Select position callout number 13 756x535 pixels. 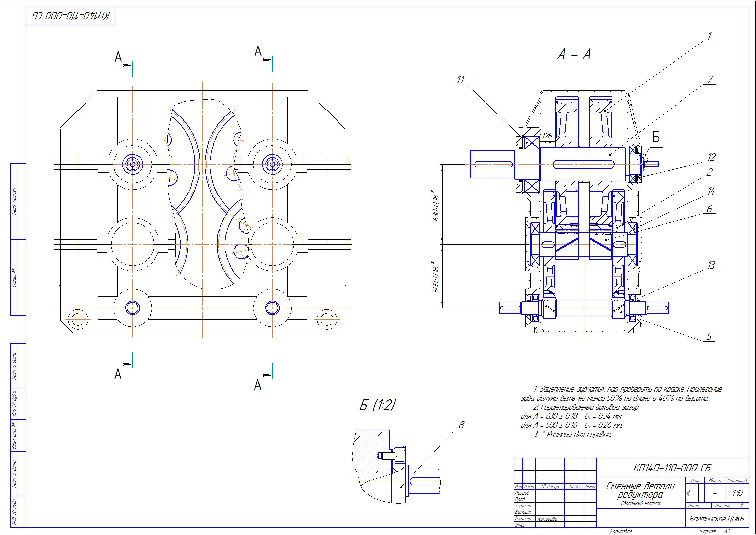[711, 265]
